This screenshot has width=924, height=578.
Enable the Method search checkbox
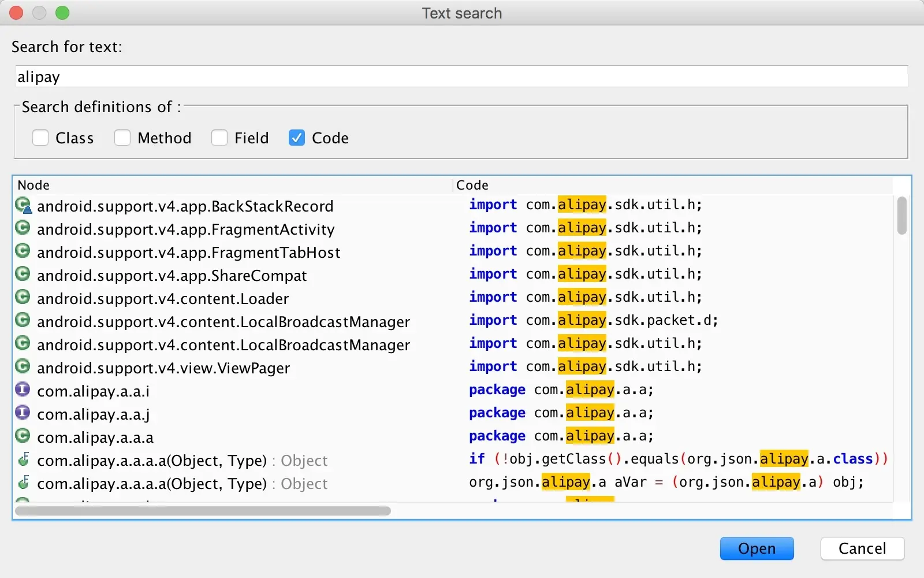[122, 138]
